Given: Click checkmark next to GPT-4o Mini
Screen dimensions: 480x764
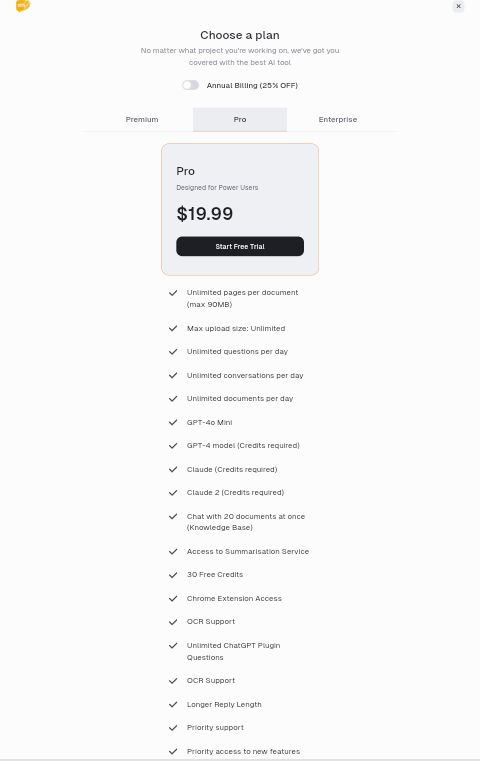Looking at the screenshot, I should [x=173, y=422].
